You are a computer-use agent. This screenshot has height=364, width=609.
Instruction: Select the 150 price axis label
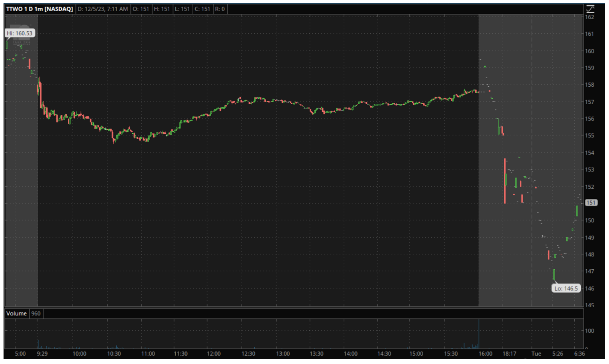[589, 221]
